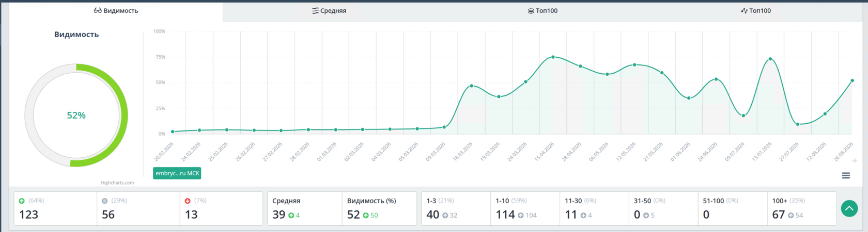Click the 01.06.2026 chart data point

pos(689,98)
